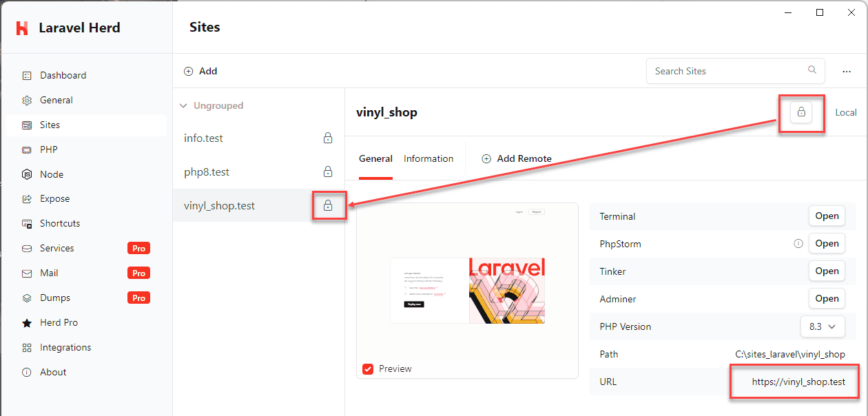The image size is (868, 416).
Task: Click the Laravel Herd logo icon
Action: tap(22, 28)
